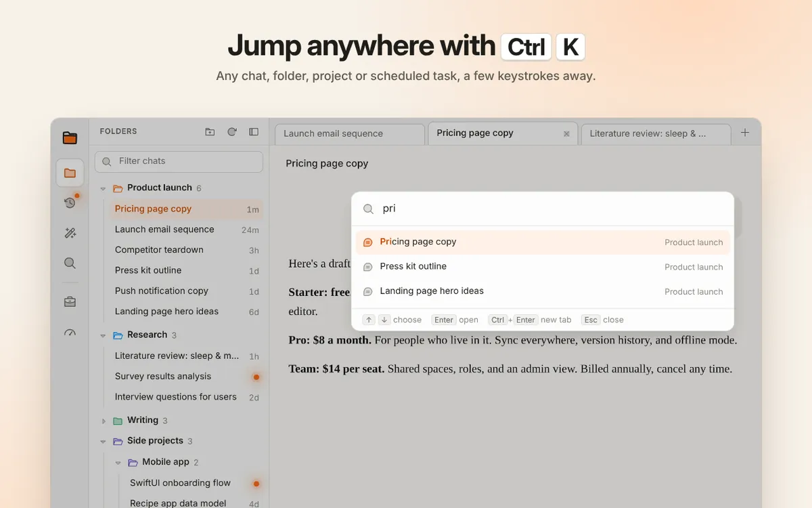Open the SwiftUI onboarding flow chat
The image size is (812, 508).
pyautogui.click(x=194, y=483)
